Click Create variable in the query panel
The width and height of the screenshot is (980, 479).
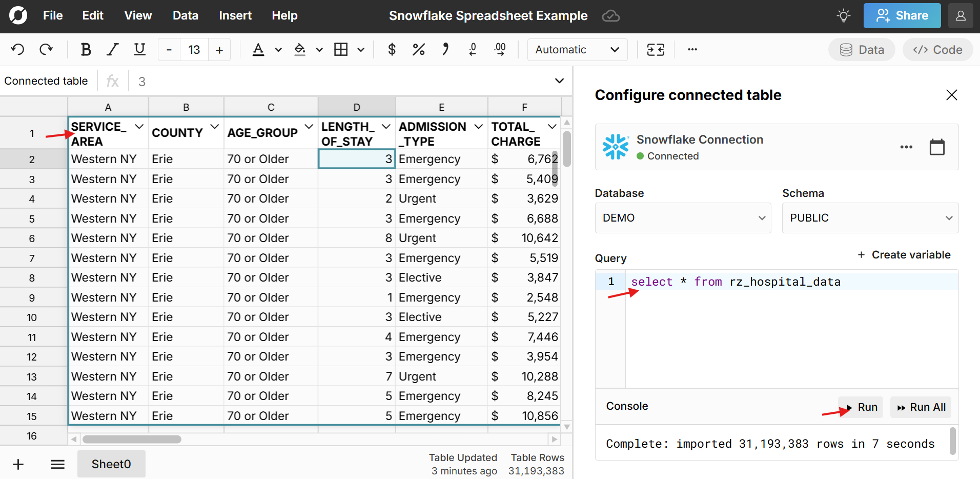(x=904, y=254)
